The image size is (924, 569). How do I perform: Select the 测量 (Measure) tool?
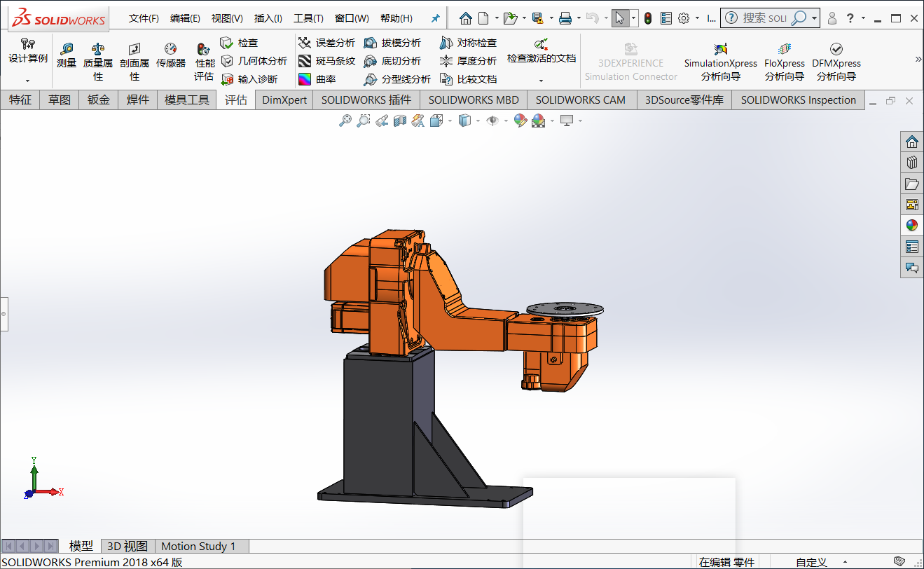pyautogui.click(x=67, y=55)
